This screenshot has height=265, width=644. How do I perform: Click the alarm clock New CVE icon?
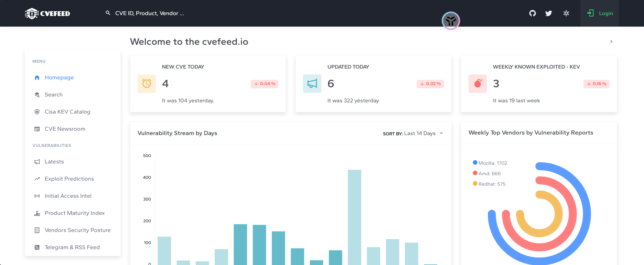click(x=147, y=84)
